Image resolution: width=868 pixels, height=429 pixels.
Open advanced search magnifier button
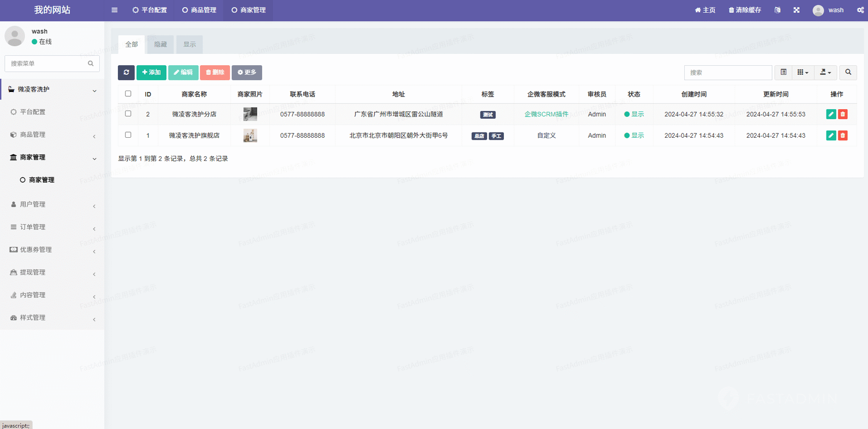[x=848, y=72]
